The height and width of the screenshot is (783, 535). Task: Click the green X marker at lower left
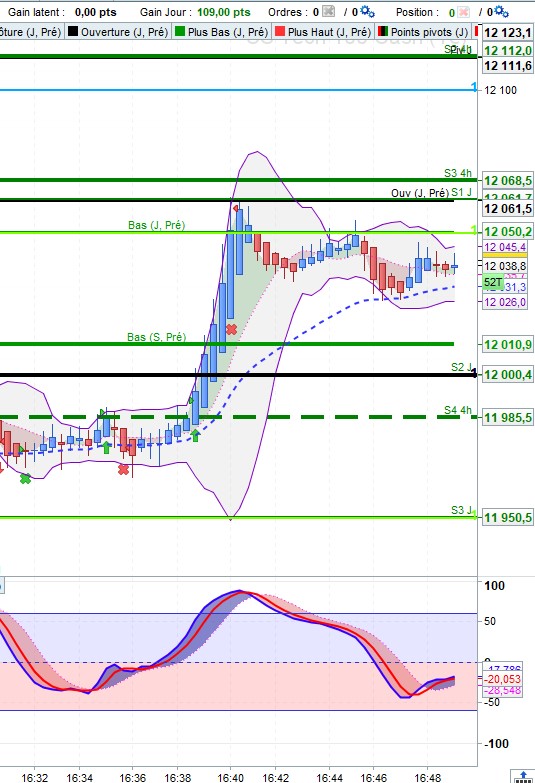(x=25, y=479)
